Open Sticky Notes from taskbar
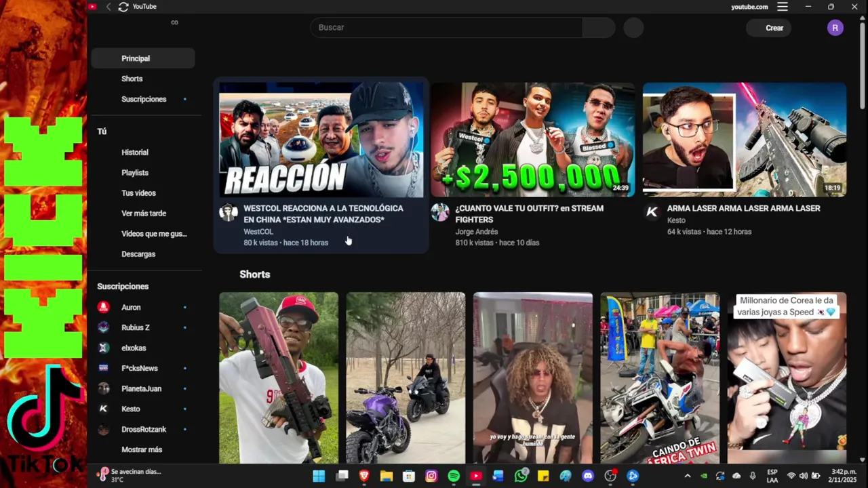The image size is (868, 488). (543, 476)
